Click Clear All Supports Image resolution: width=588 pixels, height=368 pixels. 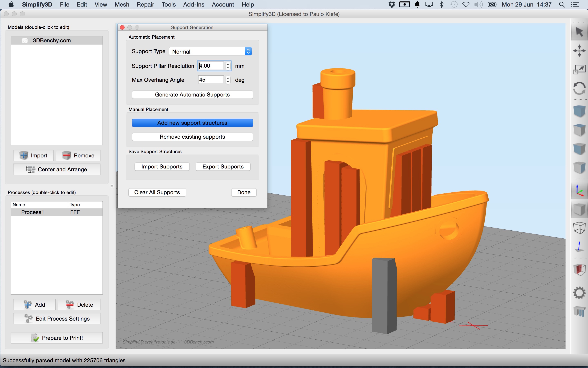click(157, 192)
